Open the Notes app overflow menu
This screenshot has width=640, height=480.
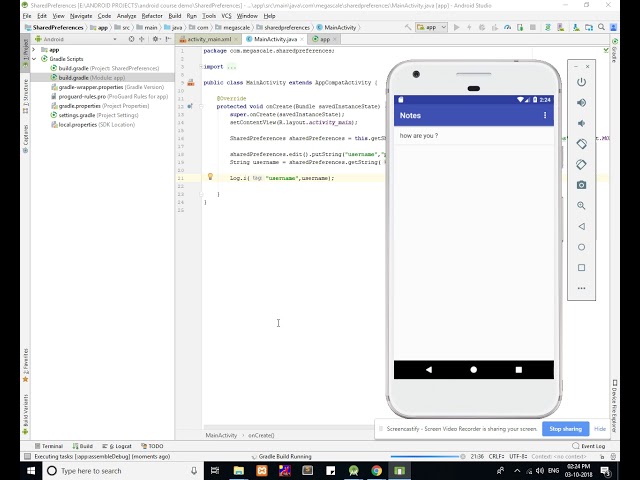(x=545, y=116)
